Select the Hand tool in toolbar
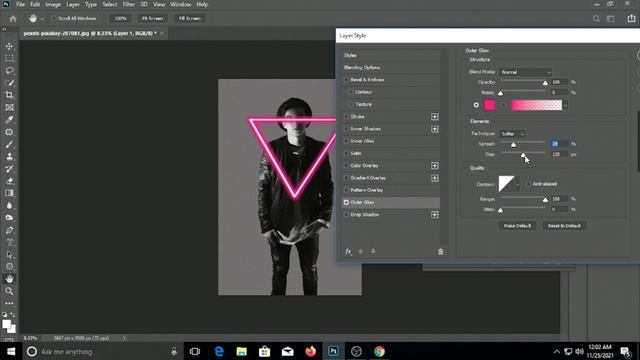Image resolution: width=640 pixels, height=360 pixels. [9, 279]
